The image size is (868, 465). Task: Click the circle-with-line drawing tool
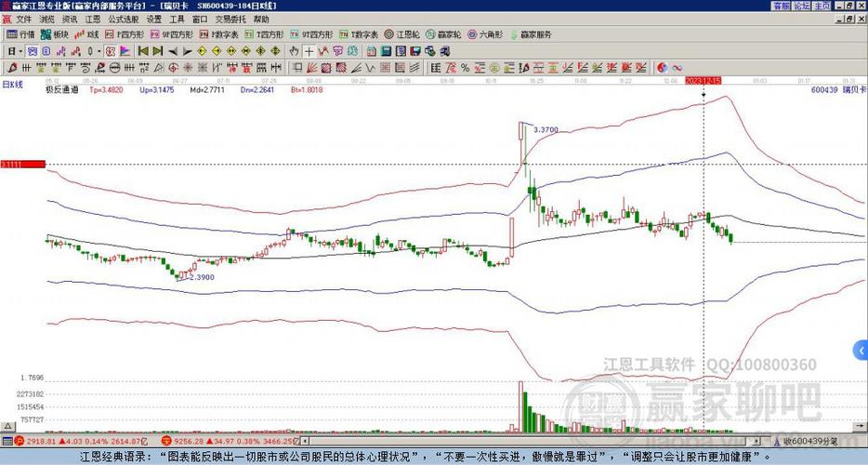point(114,68)
